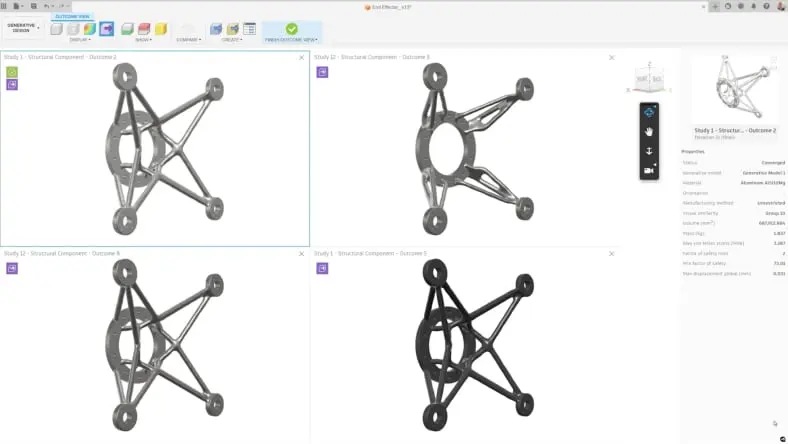This screenshot has width=788, height=444.
Task: Open the Generative Design workspace dropdown
Action: pyautogui.click(x=22, y=28)
